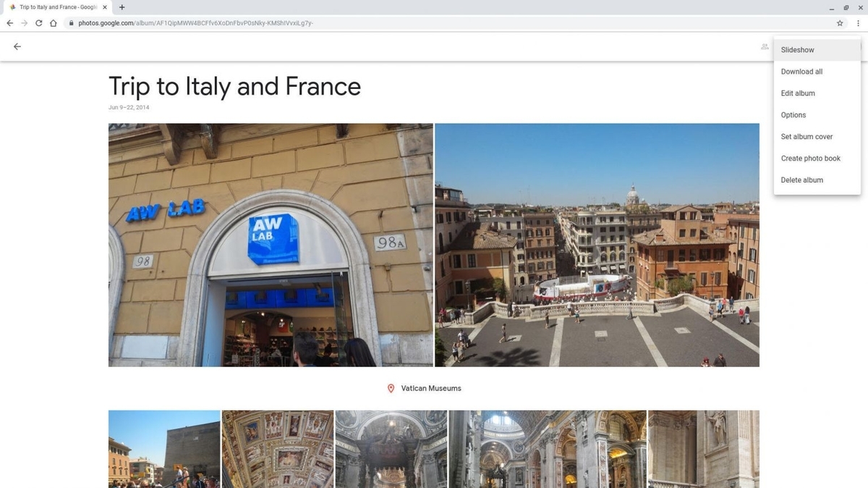Click the Vatican Museums location pin
The height and width of the screenshot is (488, 868).
pyautogui.click(x=391, y=388)
